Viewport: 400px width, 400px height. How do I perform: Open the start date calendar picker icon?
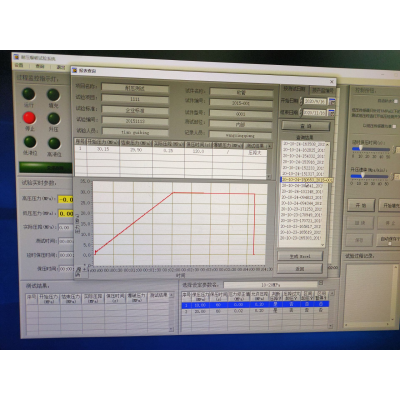331,102
